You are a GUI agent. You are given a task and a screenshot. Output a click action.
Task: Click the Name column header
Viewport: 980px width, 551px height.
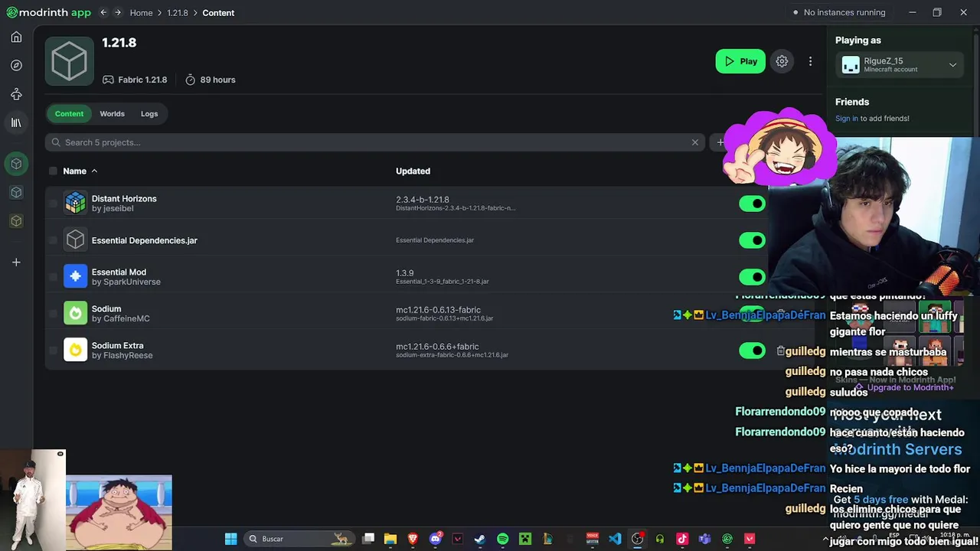click(x=74, y=171)
